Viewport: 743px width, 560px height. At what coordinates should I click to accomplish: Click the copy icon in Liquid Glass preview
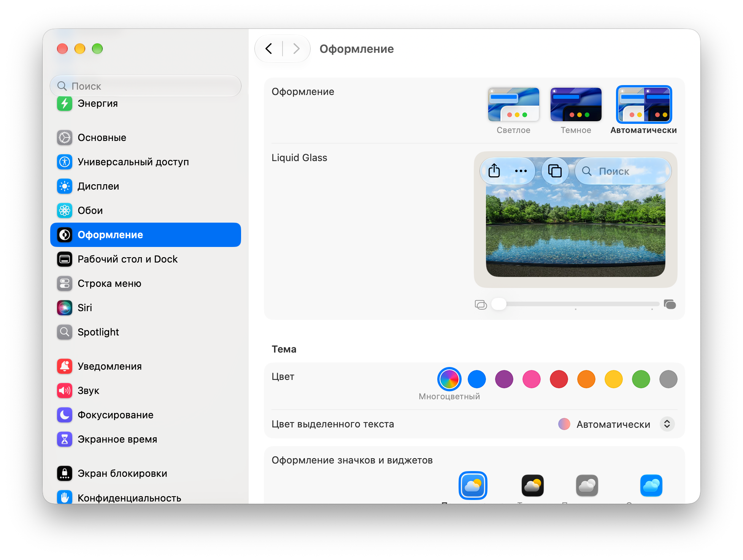click(x=555, y=171)
